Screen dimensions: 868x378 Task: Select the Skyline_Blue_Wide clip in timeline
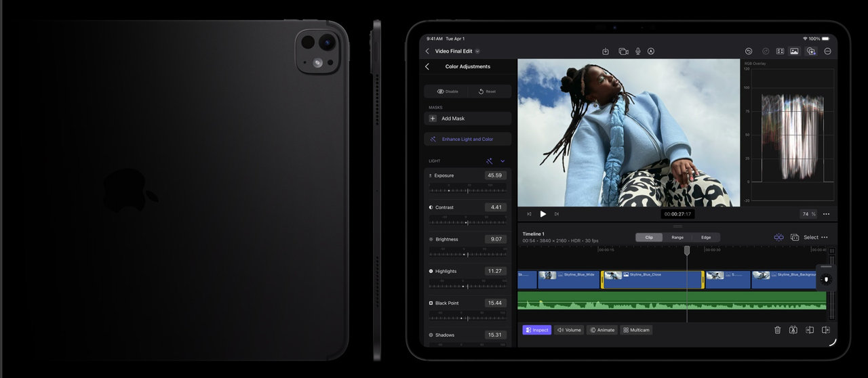pyautogui.click(x=568, y=280)
